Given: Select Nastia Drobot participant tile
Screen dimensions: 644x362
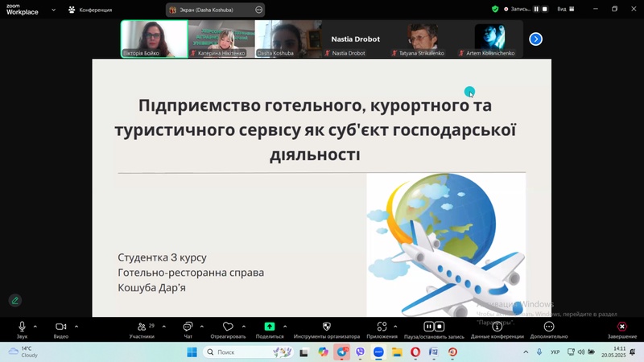Looking at the screenshot, I should pos(354,40).
